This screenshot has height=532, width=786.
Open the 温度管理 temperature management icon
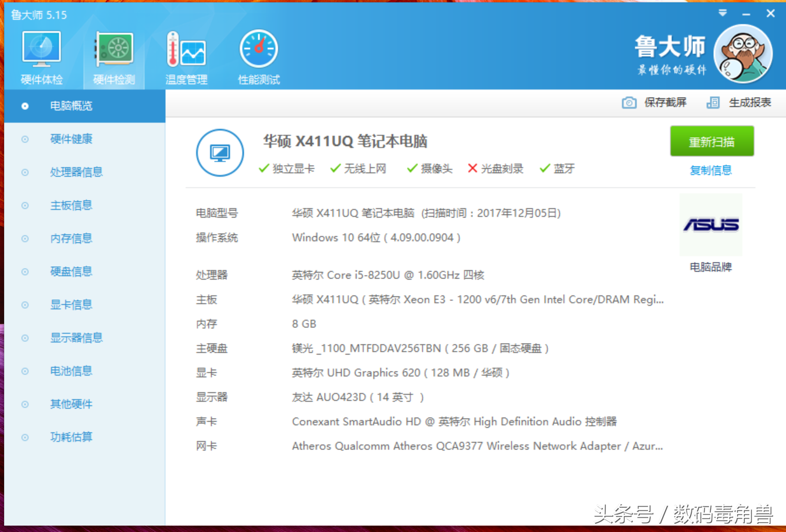pos(186,58)
